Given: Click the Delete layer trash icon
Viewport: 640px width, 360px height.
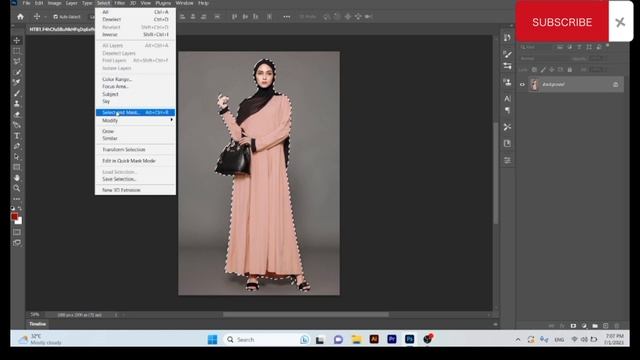Looking at the screenshot, I should 617,326.
